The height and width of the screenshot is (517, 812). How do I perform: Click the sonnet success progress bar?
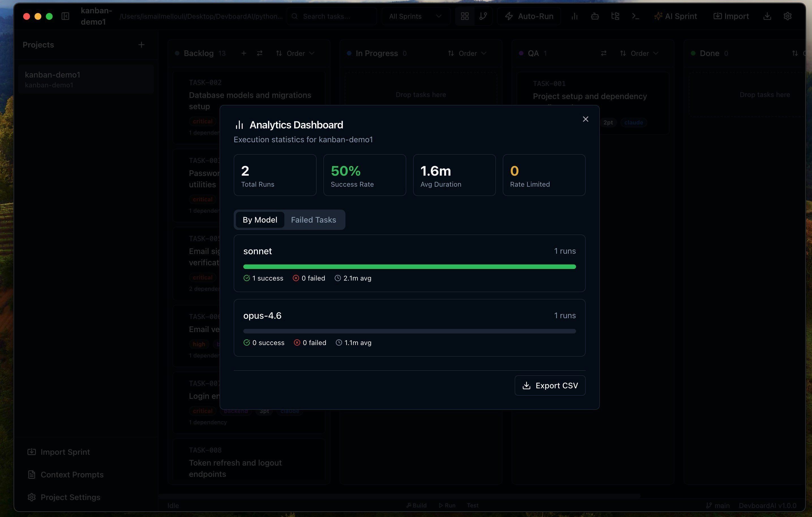[409, 266]
